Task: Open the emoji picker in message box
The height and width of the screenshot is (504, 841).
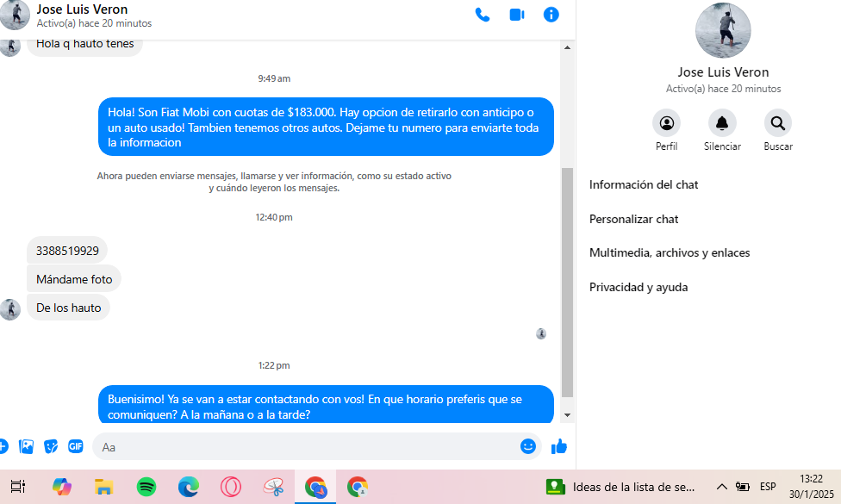Action: tap(527, 446)
